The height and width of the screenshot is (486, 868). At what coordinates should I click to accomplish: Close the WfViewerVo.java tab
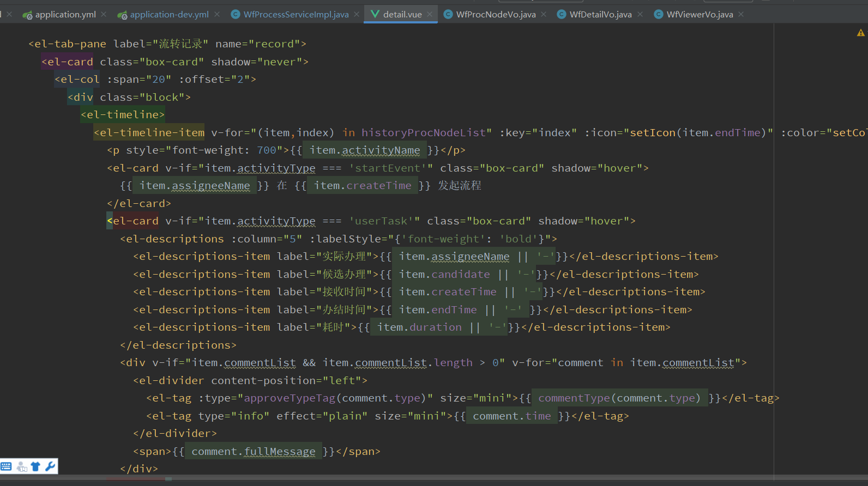point(741,14)
